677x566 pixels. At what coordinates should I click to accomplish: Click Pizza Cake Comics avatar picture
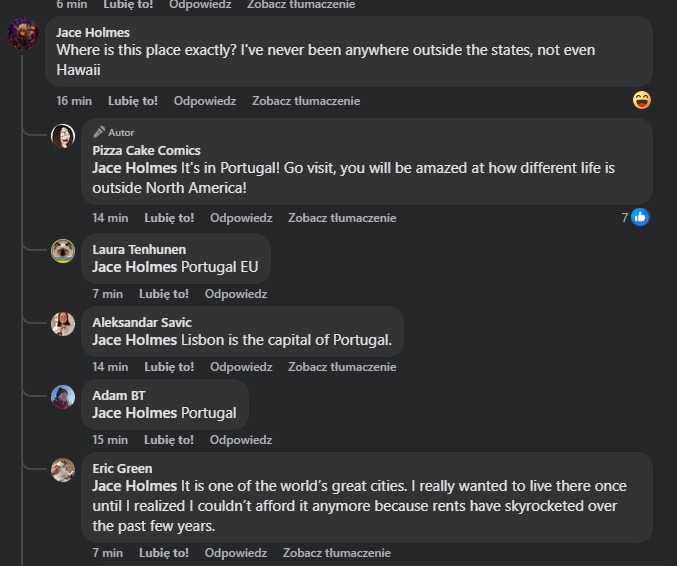click(63, 136)
